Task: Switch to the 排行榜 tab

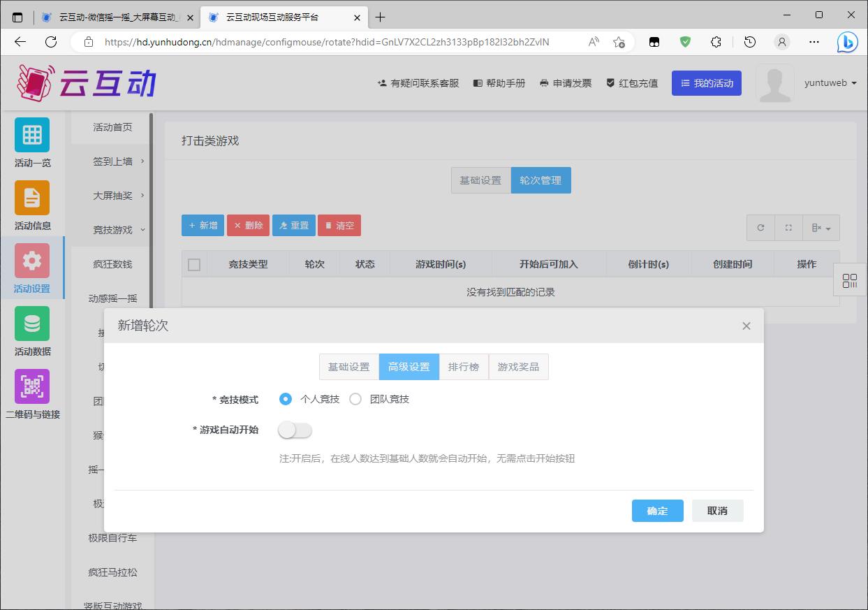Action: [464, 367]
